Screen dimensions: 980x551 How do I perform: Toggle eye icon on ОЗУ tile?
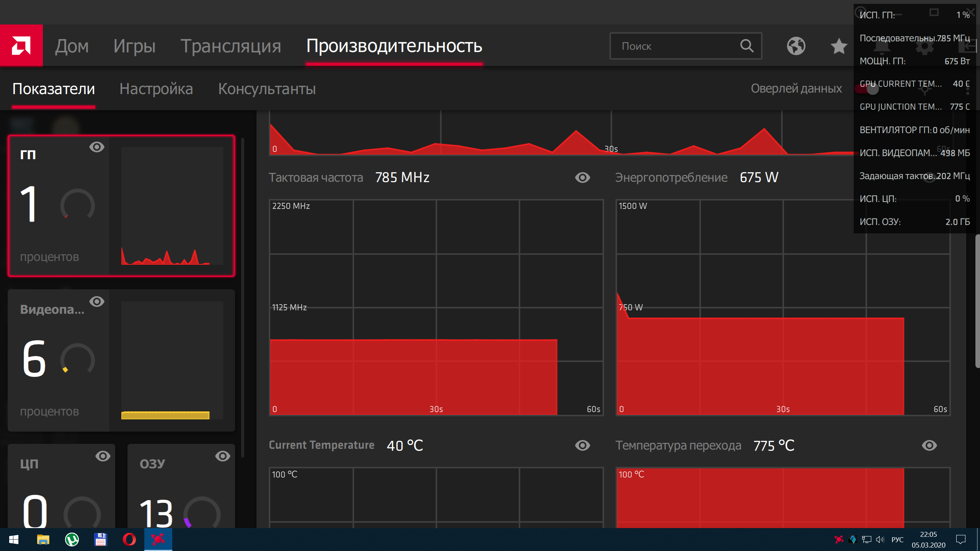(222, 456)
